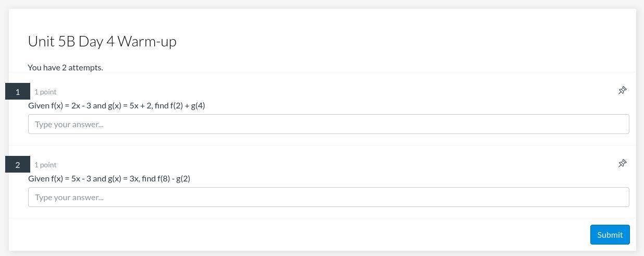This screenshot has height=256, width=644.
Task: Toggle the pin on the second question
Action: [x=622, y=164]
